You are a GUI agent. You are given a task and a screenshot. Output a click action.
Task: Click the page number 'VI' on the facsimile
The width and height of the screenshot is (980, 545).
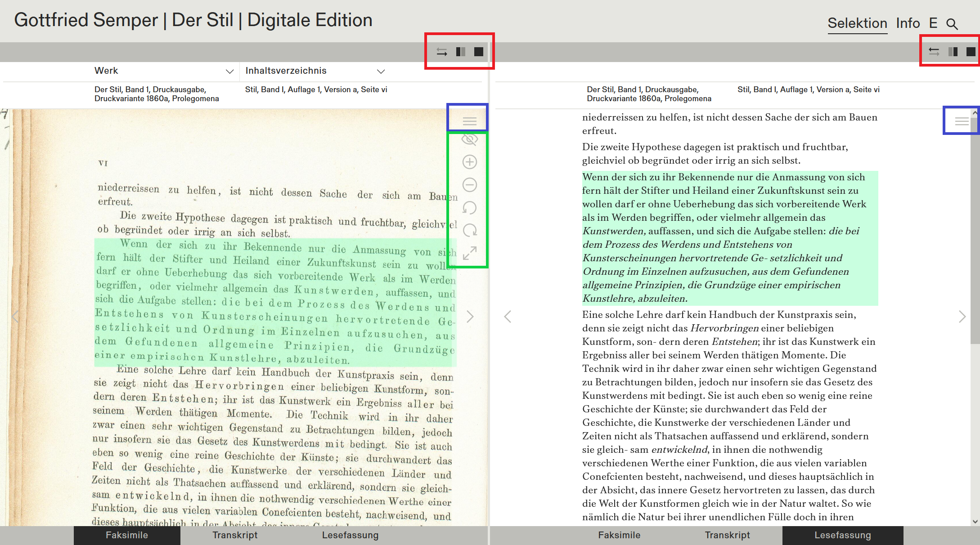point(103,163)
